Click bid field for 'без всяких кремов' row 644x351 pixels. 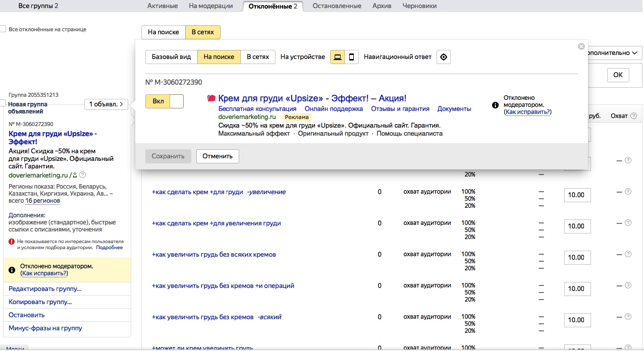577,258
